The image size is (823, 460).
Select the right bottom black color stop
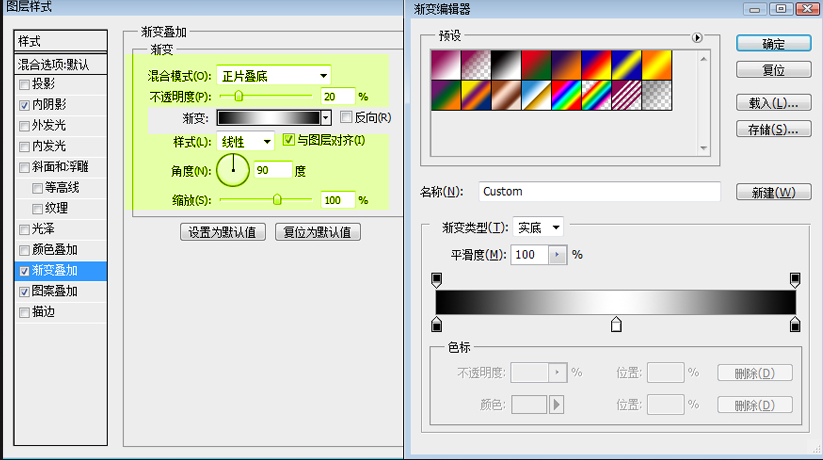click(795, 324)
